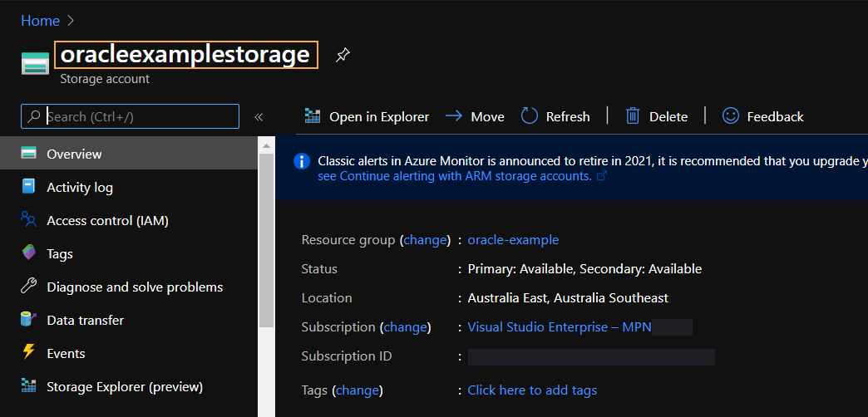Click change link for Subscription
The width and height of the screenshot is (868, 417).
(x=406, y=326)
